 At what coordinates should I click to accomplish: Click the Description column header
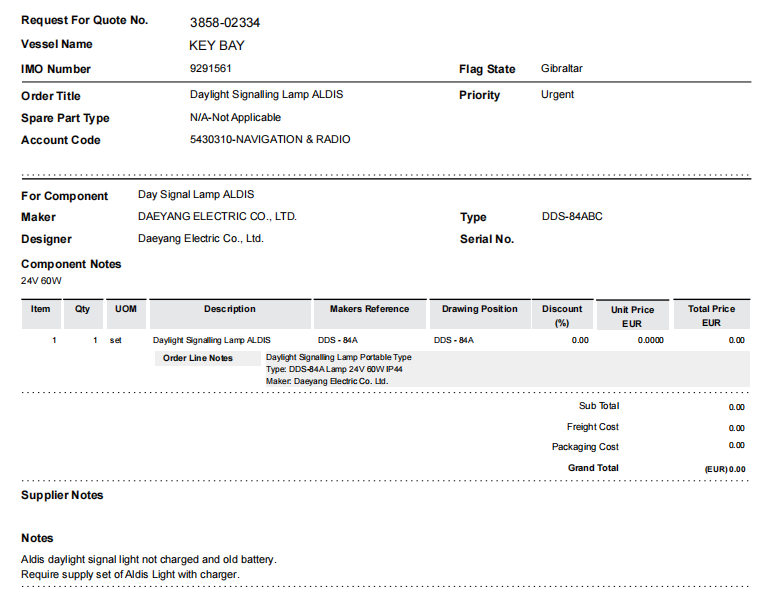click(230, 310)
